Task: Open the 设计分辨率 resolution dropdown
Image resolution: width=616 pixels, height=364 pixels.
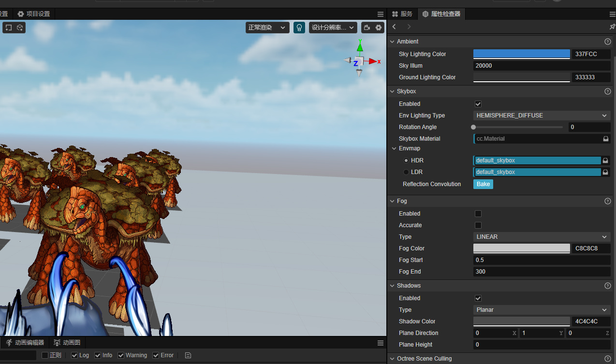Action: pyautogui.click(x=333, y=28)
